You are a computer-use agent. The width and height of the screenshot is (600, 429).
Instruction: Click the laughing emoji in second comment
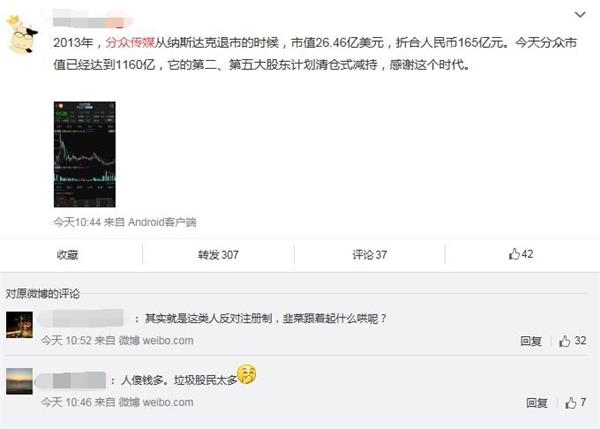(x=247, y=374)
